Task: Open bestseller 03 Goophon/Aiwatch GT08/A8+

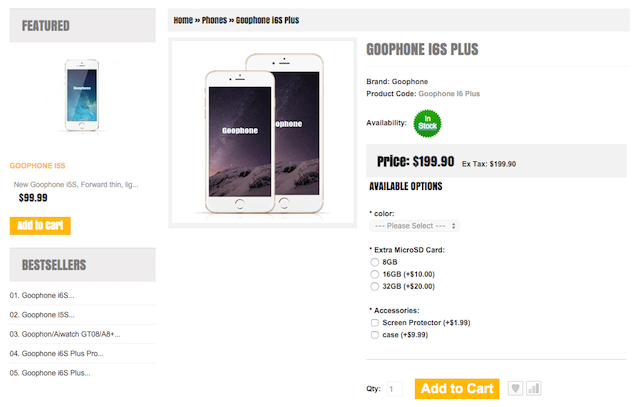Action: [x=65, y=334]
